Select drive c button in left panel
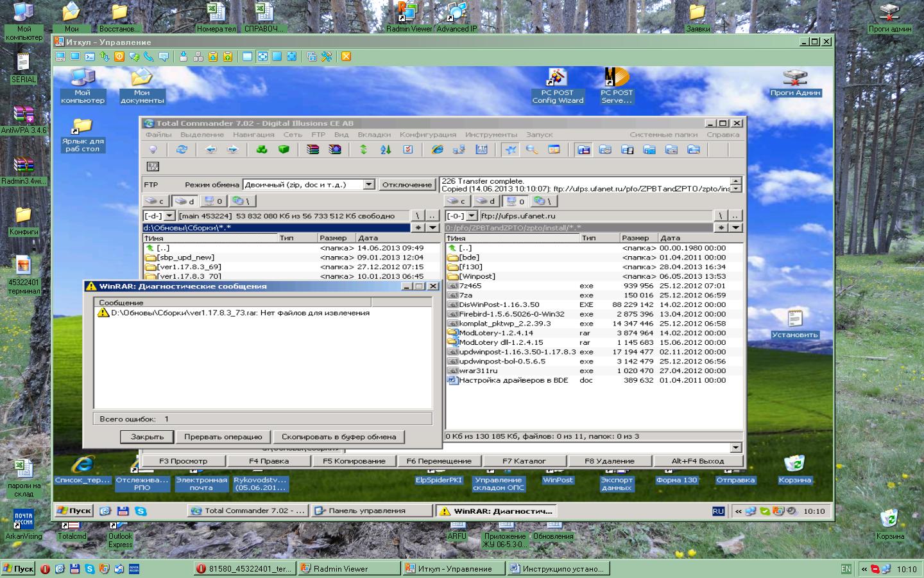 pyautogui.click(x=155, y=201)
